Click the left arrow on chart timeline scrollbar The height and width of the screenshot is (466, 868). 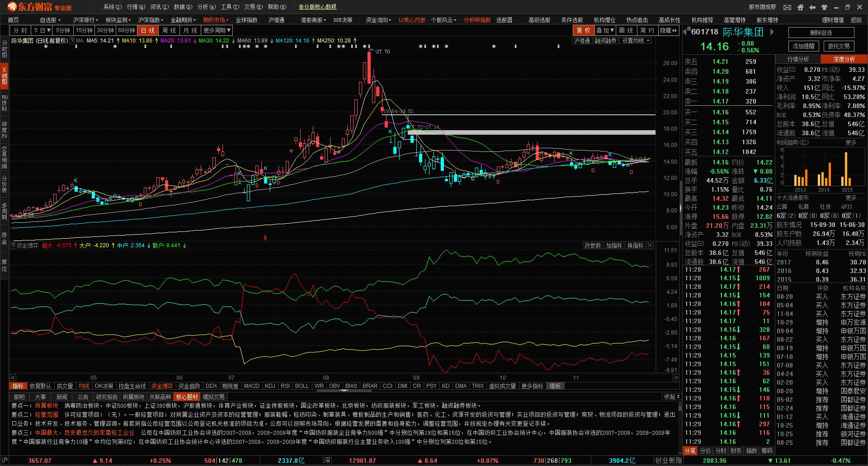(x=13, y=377)
